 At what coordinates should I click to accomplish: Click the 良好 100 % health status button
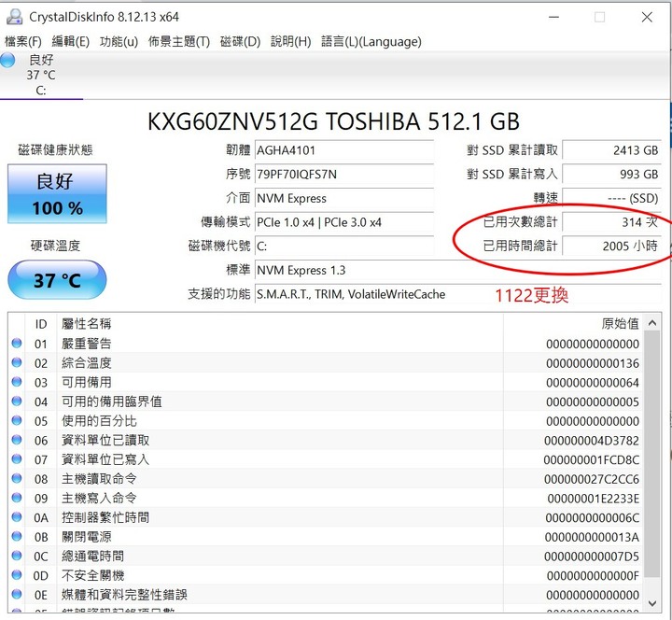coord(57,194)
